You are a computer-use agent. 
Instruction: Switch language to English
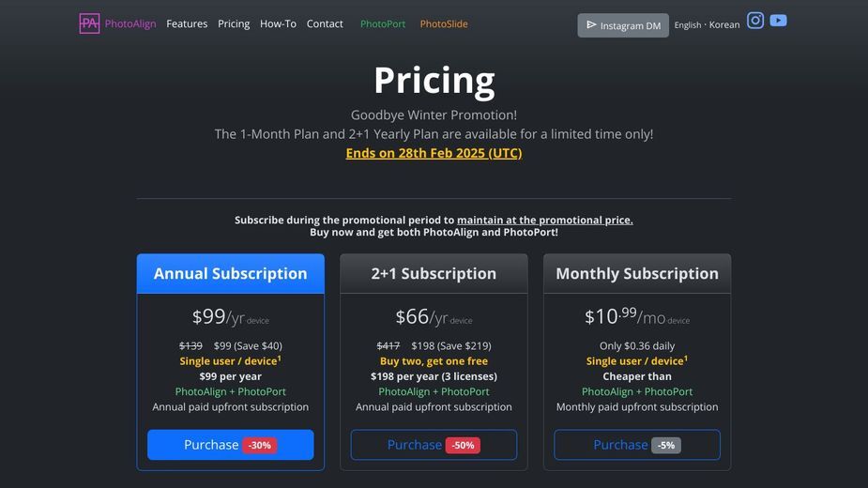(688, 25)
